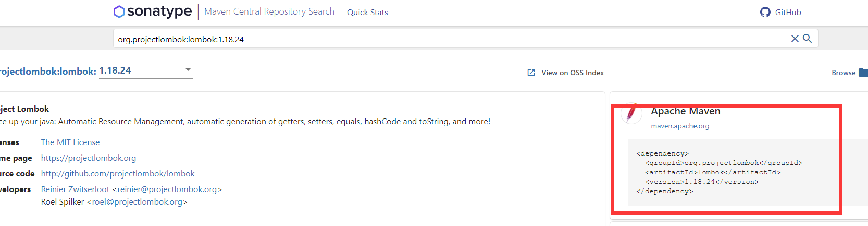868x226 pixels.
Task: Click the Sonatype hexagon logo icon
Action: (119, 11)
